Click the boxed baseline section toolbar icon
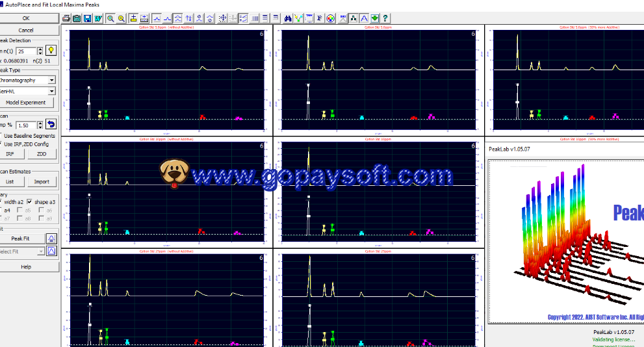The height and width of the screenshot is (347, 644). (144, 18)
